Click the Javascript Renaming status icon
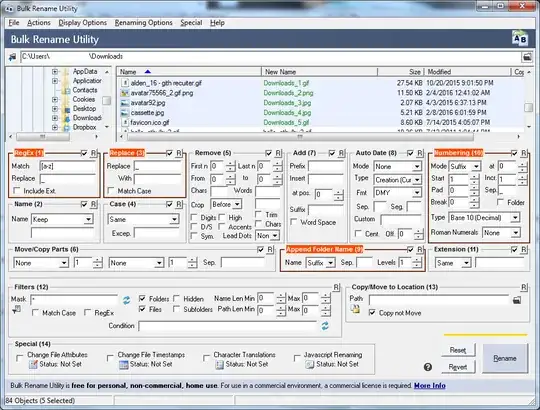The height and width of the screenshot is (410, 540). [310, 364]
